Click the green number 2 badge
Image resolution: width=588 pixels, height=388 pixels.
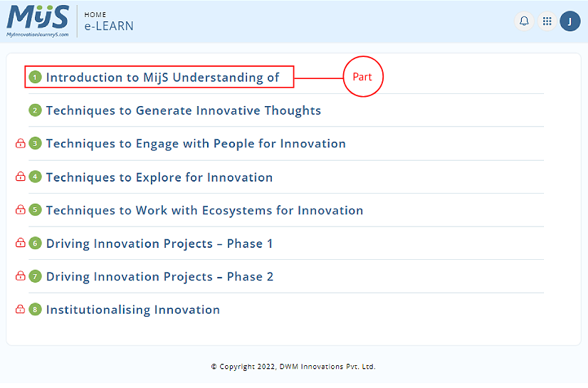[36, 110]
